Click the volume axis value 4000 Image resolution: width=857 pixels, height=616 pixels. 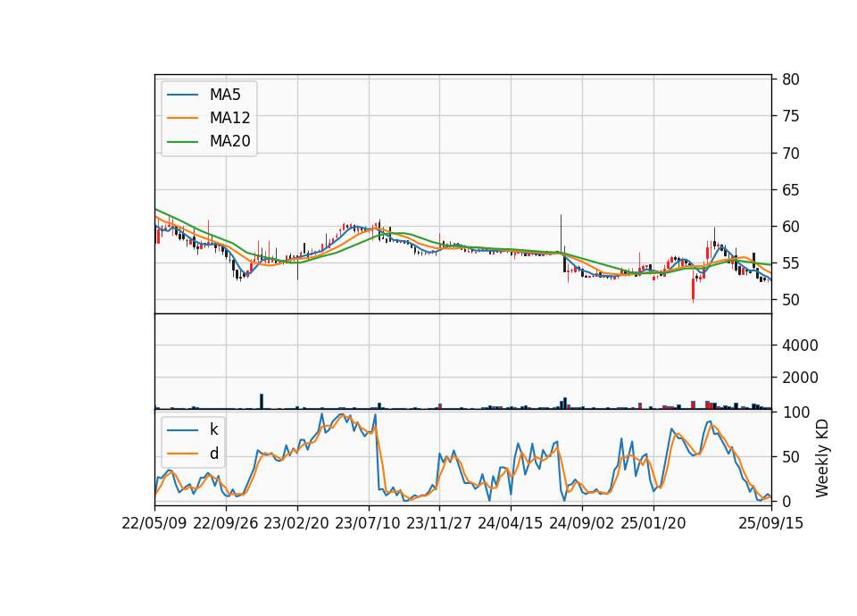tap(800, 345)
